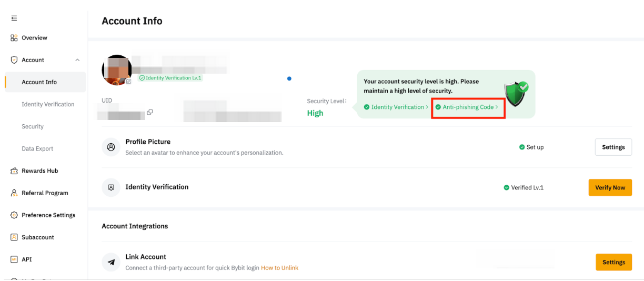Copy the UID using copy icon

pyautogui.click(x=150, y=112)
